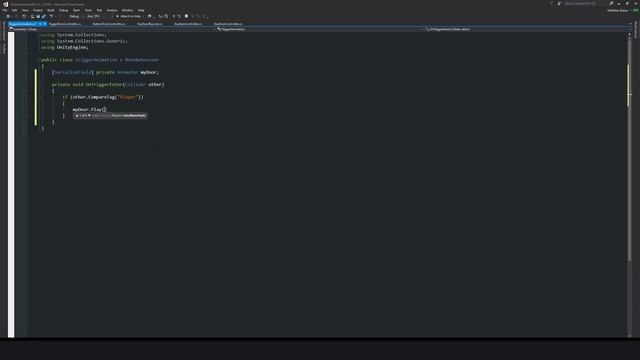Viewport: 640px width, 360px height.
Task: Open the View menu
Action: (25, 10)
